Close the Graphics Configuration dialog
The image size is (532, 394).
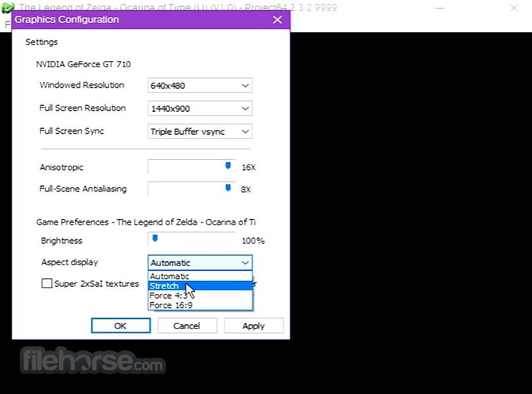[277, 20]
